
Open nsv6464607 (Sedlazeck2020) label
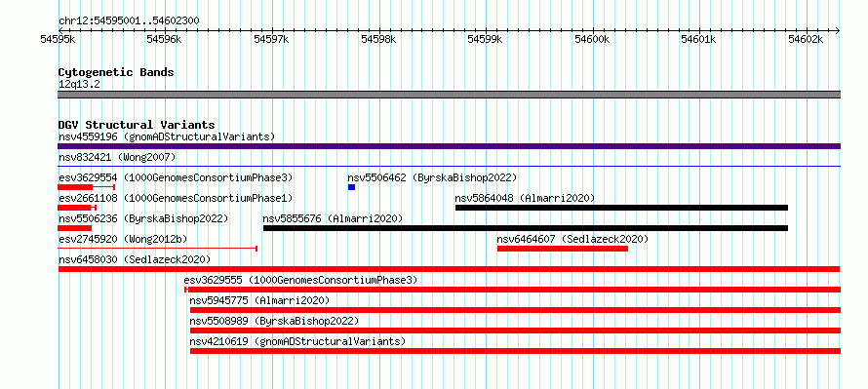[x=572, y=239]
